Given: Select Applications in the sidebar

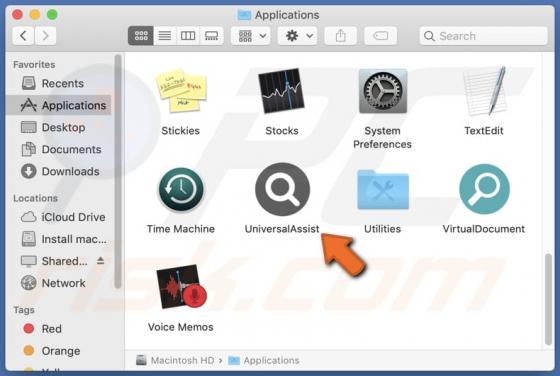Looking at the screenshot, I should tap(59, 105).
